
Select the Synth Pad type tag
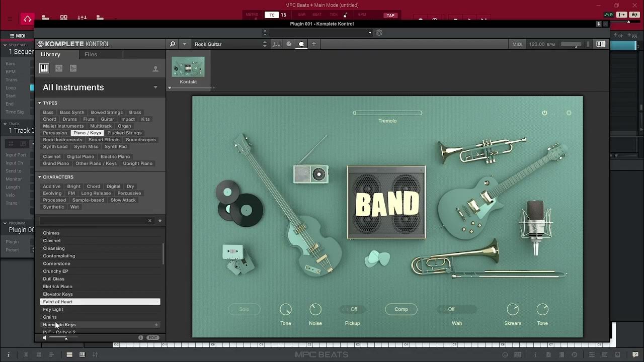coord(116,146)
